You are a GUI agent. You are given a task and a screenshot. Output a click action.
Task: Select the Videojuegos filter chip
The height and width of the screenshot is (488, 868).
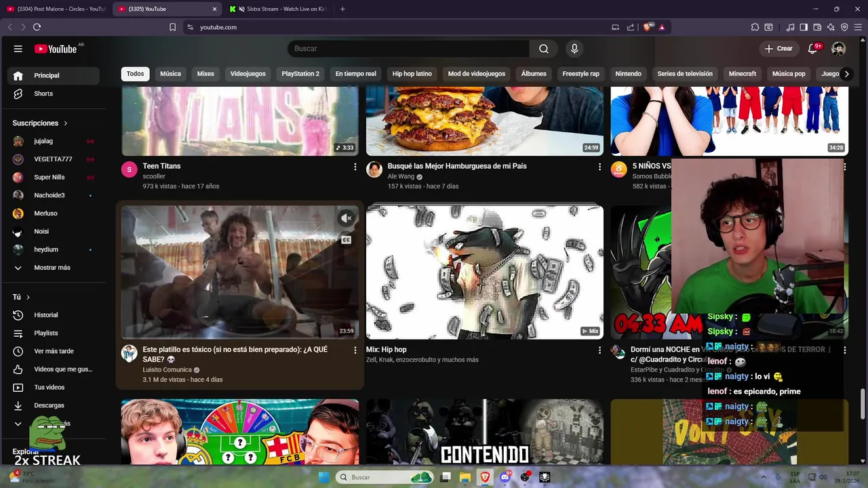[x=248, y=74]
